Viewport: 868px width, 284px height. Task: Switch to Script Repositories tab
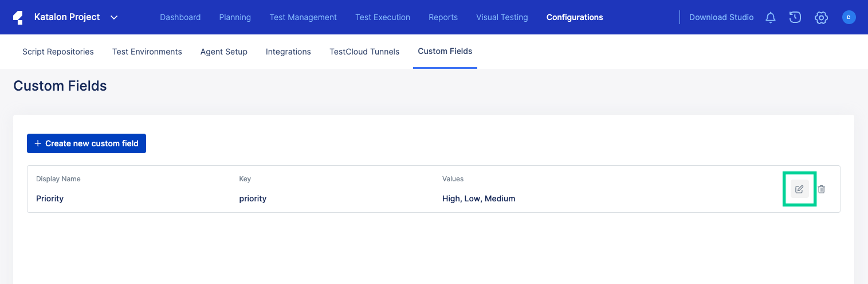click(x=58, y=52)
